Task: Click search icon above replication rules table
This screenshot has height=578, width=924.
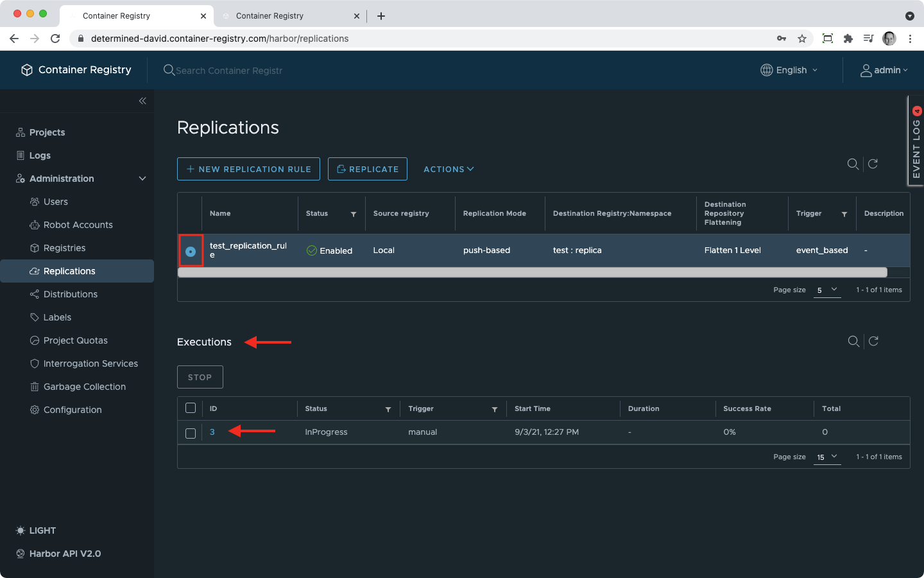Action: (x=853, y=164)
